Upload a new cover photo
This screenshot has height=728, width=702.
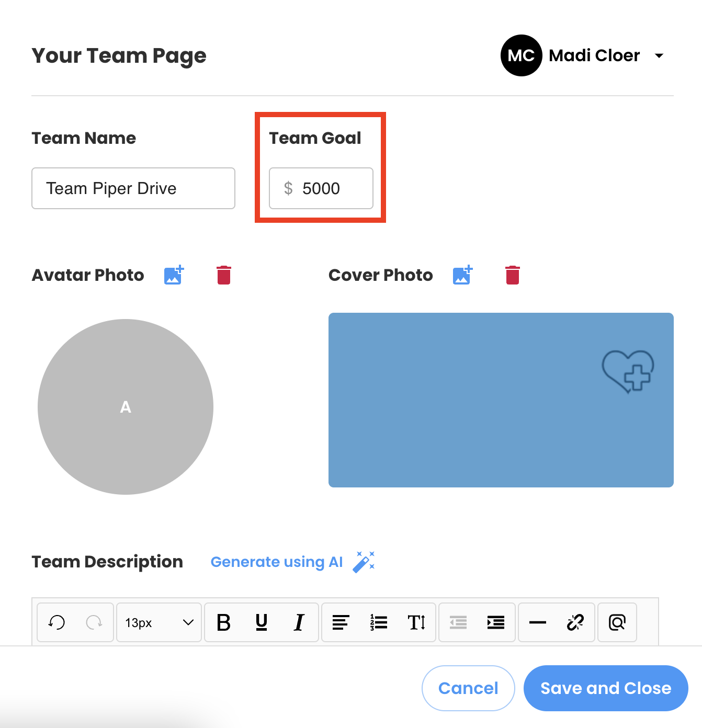pyautogui.click(x=462, y=275)
